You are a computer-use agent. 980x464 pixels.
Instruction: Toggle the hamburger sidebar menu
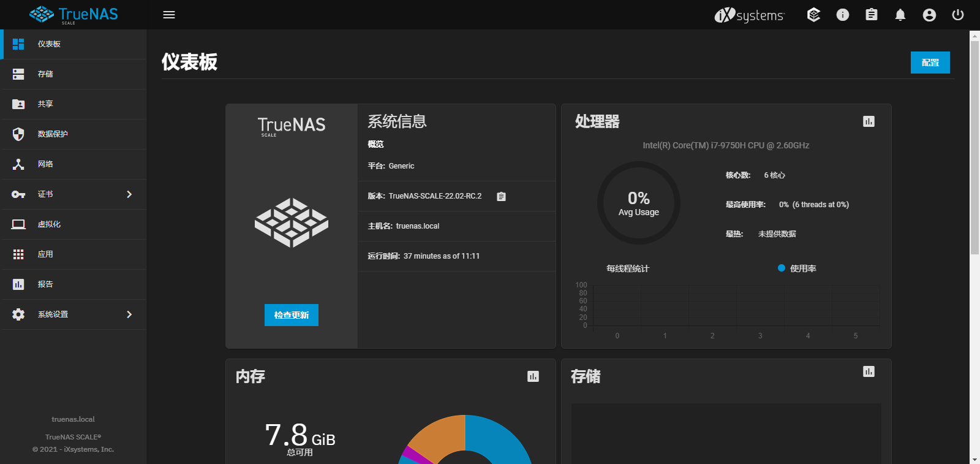169,15
